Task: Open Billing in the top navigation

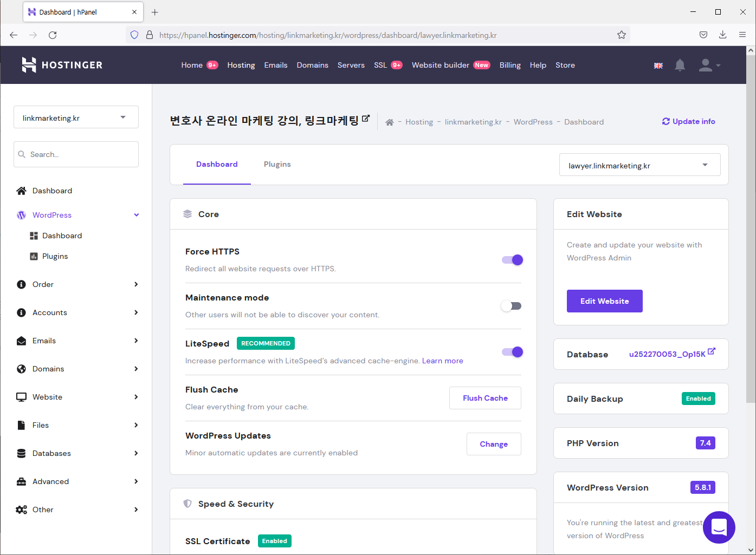Action: pyautogui.click(x=510, y=66)
